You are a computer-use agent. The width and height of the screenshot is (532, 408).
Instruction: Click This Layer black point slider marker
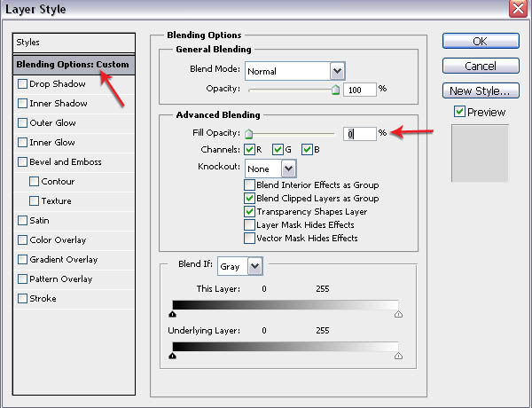(x=172, y=313)
